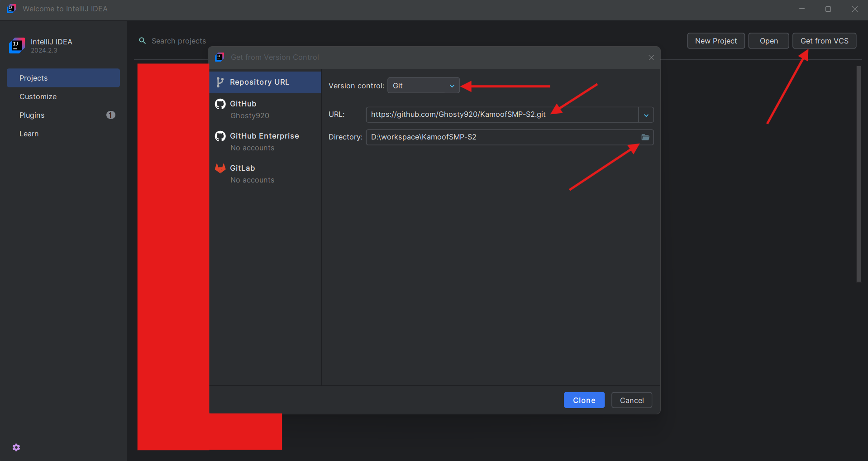Viewport: 868px width, 461px height.
Task: Click the vertical scrollbar in projects list
Action: 858,174
